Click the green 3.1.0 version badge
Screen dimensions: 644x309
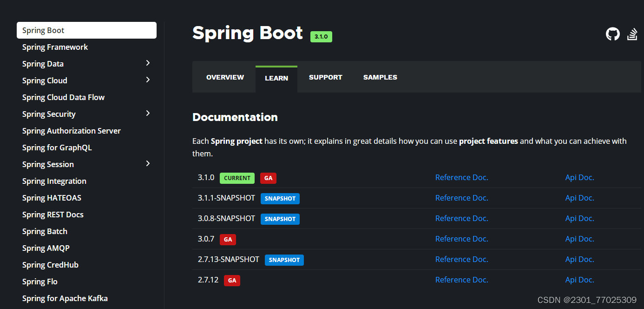coord(321,36)
